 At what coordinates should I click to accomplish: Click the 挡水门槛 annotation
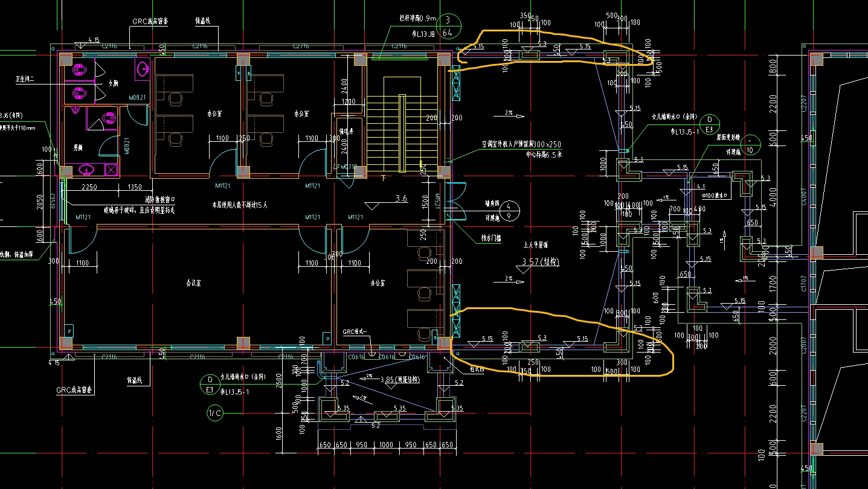[x=491, y=238]
